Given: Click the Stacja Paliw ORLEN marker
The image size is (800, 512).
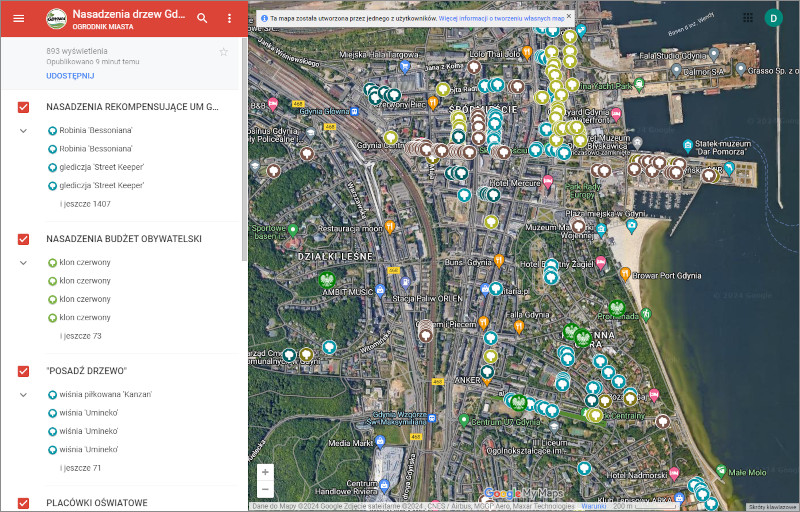Looking at the screenshot, I should click(x=405, y=283).
